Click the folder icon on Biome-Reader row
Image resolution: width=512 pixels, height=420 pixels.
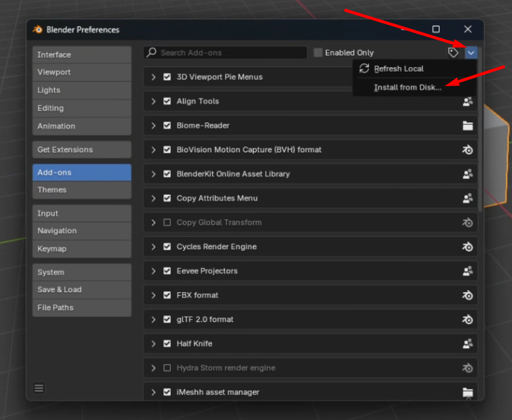click(x=467, y=125)
